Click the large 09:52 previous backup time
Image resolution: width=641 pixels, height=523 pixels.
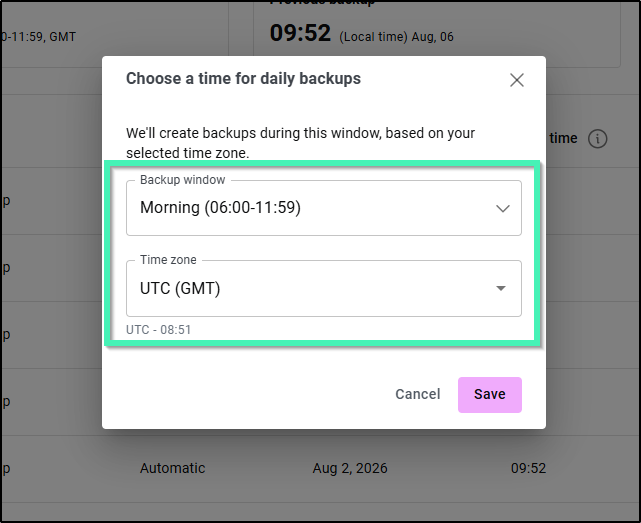coord(300,33)
